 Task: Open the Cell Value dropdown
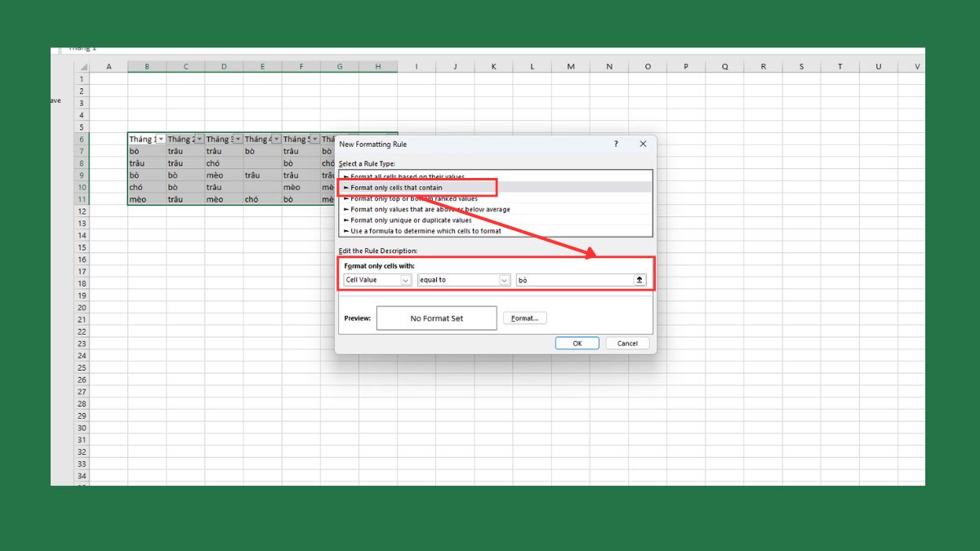coord(407,279)
